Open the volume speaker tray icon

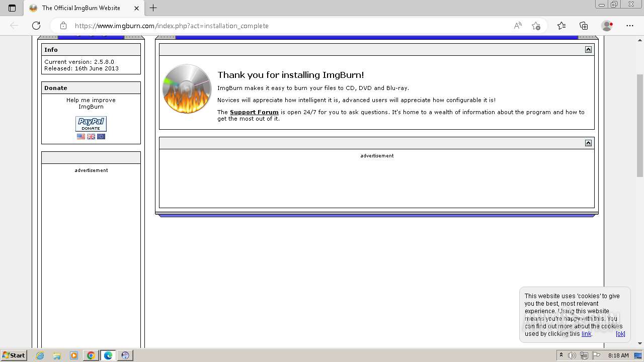(572, 355)
